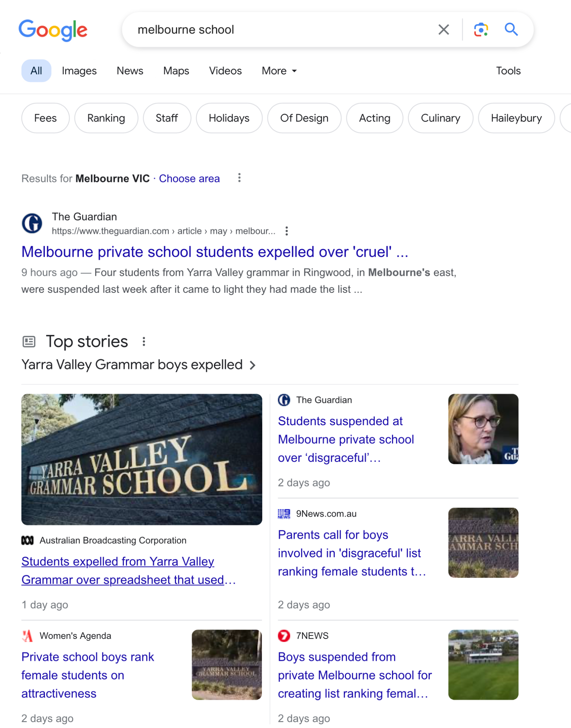Click 'Results for Melbourne VIC' text
Screen dimensions: 571x728
click(86, 178)
